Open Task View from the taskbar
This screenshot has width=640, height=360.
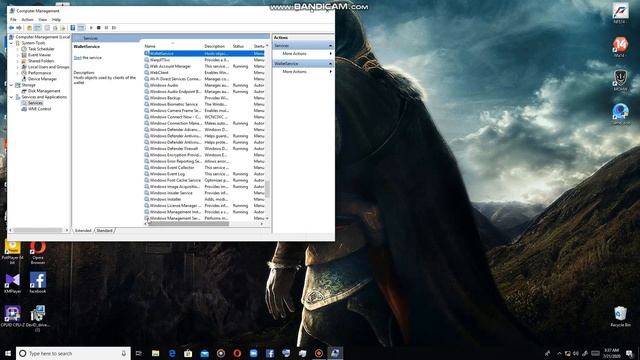tap(139, 353)
